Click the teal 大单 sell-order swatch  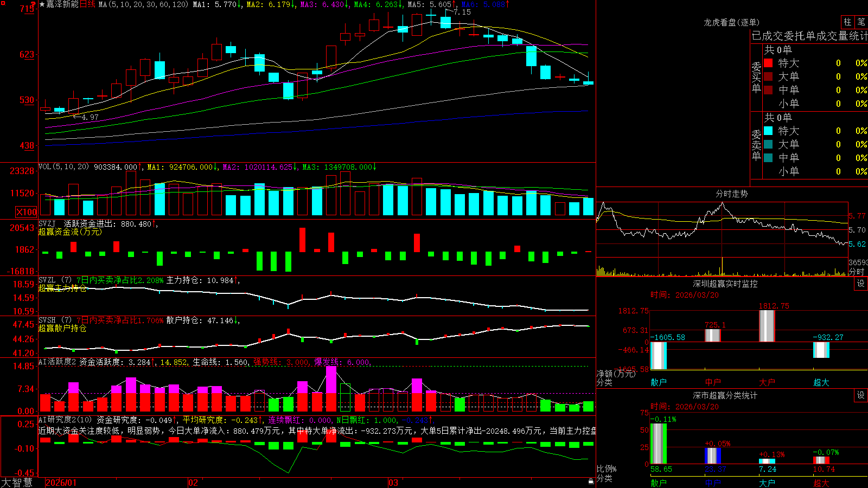click(768, 144)
